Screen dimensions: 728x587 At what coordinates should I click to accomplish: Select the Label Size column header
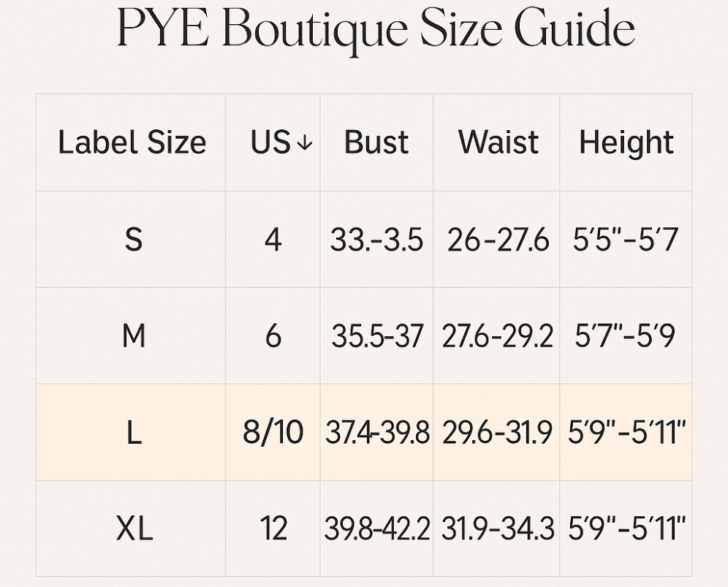click(x=132, y=142)
